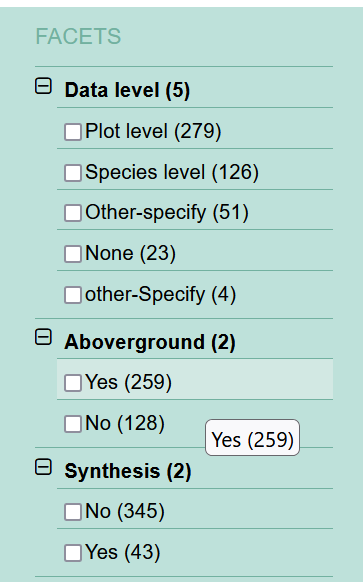Enable the None (23) checkbox

(x=73, y=254)
